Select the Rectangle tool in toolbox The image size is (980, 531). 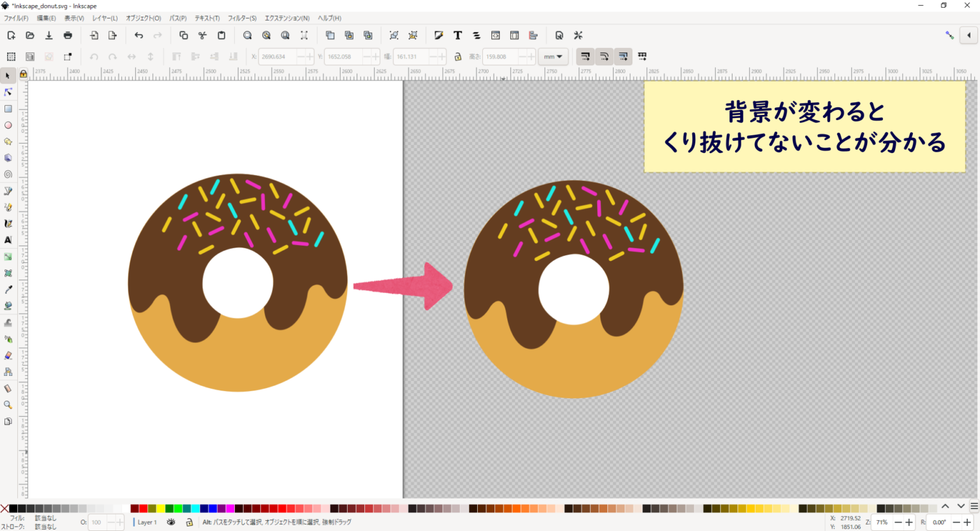click(x=8, y=109)
